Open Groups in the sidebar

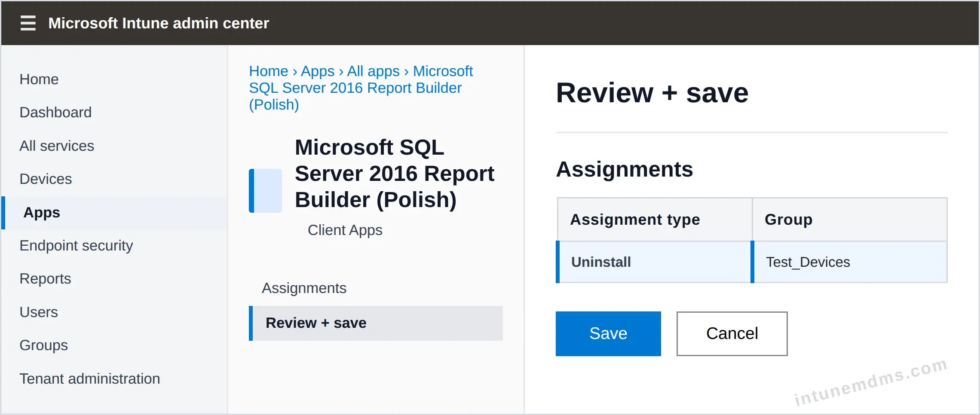43,345
